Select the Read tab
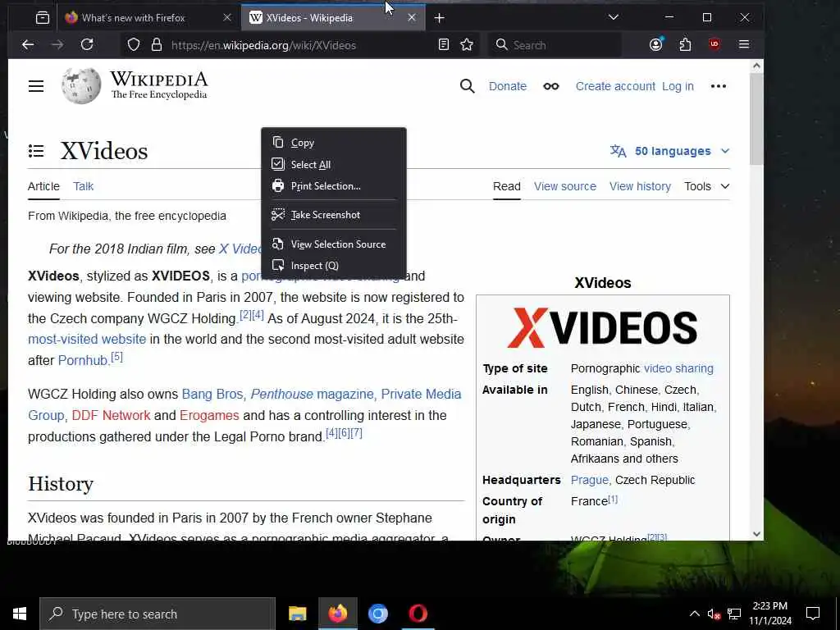The width and height of the screenshot is (840, 630). click(x=507, y=186)
